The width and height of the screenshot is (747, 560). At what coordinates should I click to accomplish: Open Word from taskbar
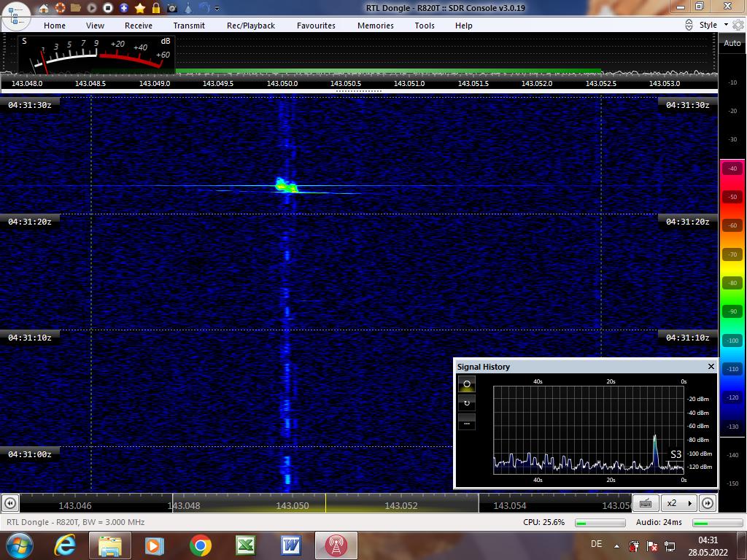click(291, 545)
